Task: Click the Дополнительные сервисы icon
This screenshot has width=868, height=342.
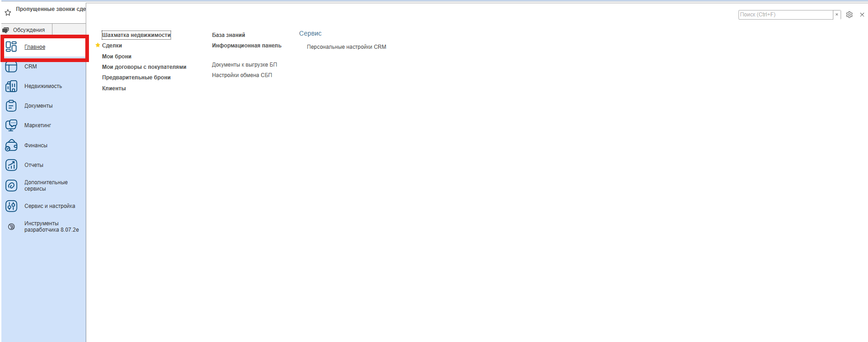Action: tap(11, 186)
